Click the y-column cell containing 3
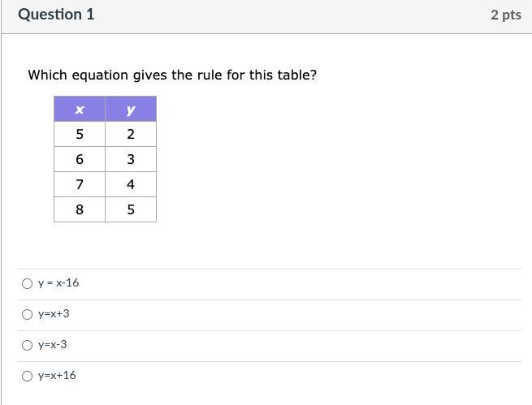This screenshot has width=532, height=405. coord(131,159)
